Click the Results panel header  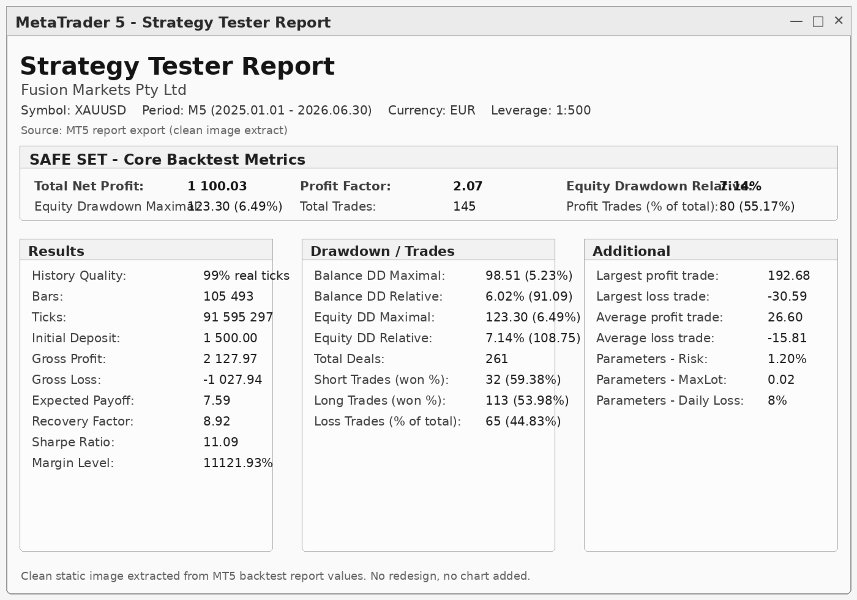click(56, 251)
